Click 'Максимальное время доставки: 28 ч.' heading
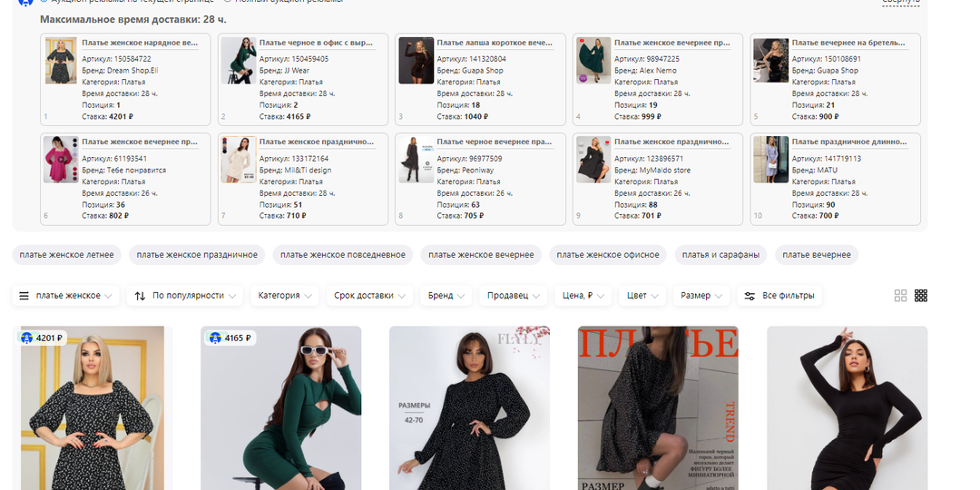This screenshot has width=980, height=490. click(x=133, y=19)
